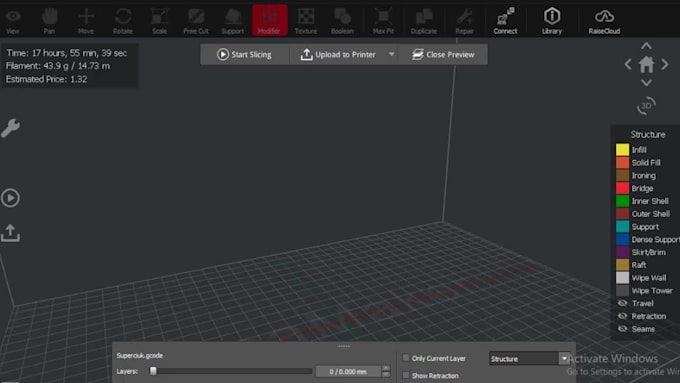Viewport: 680px width, 383px height.
Task: Toggle Retraction visibility eye icon
Action: tap(622, 316)
